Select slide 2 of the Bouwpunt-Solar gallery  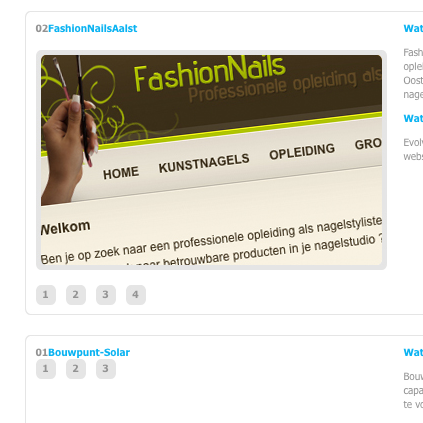pos(76,369)
